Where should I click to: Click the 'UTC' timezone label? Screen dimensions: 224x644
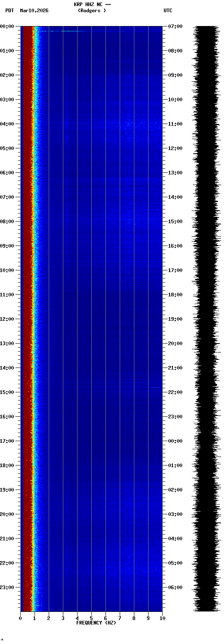coord(168,11)
